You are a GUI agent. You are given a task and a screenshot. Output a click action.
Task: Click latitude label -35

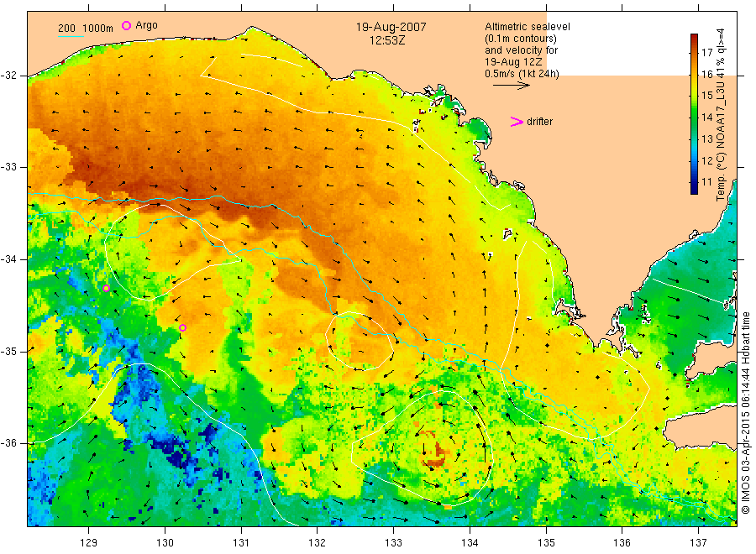point(8,351)
